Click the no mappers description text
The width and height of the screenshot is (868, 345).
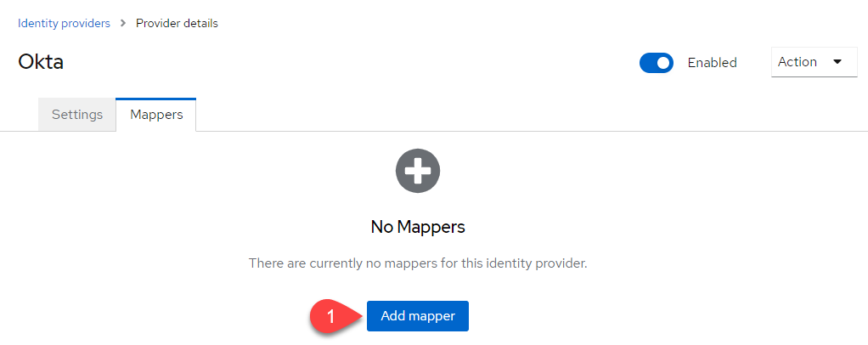(x=418, y=263)
